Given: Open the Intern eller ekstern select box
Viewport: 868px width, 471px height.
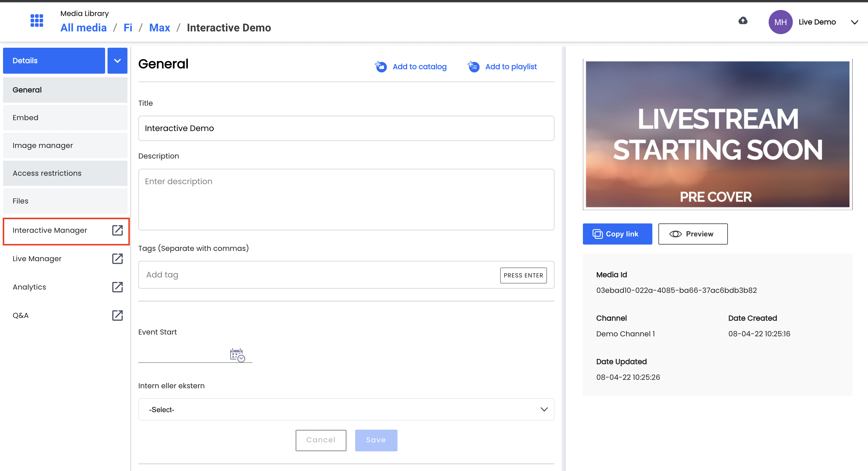Looking at the screenshot, I should point(346,409).
